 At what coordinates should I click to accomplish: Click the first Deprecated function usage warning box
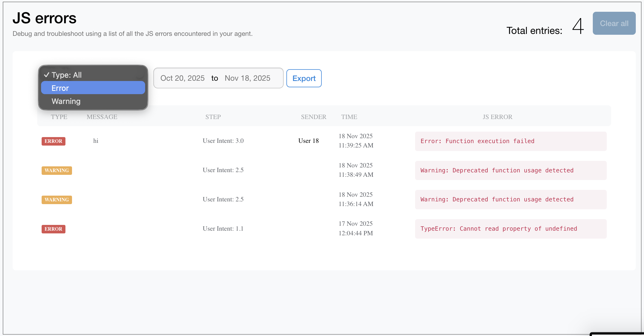510,170
